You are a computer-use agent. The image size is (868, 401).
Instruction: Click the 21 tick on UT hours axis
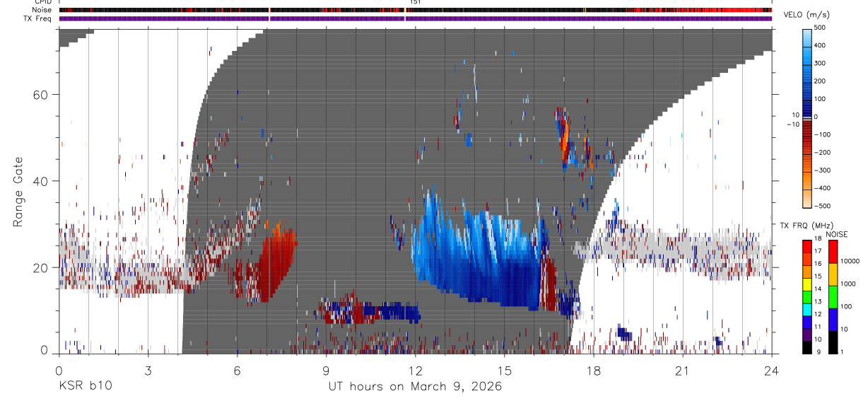click(683, 371)
